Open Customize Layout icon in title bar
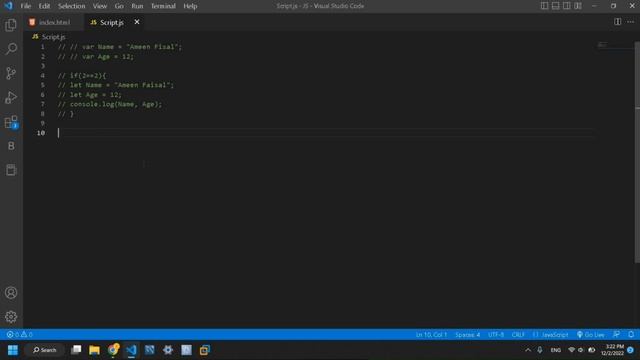The image size is (640, 360). (x=578, y=6)
